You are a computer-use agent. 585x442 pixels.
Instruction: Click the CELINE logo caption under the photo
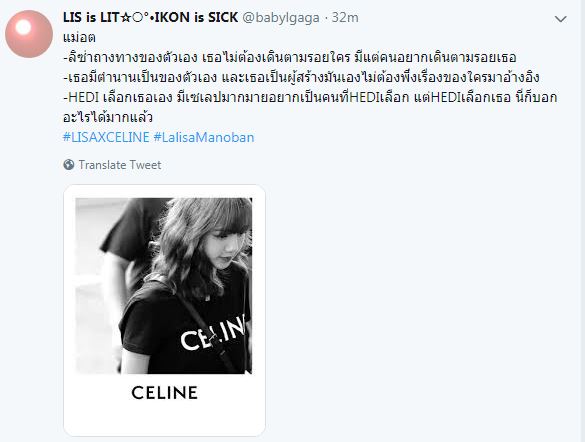click(165, 393)
